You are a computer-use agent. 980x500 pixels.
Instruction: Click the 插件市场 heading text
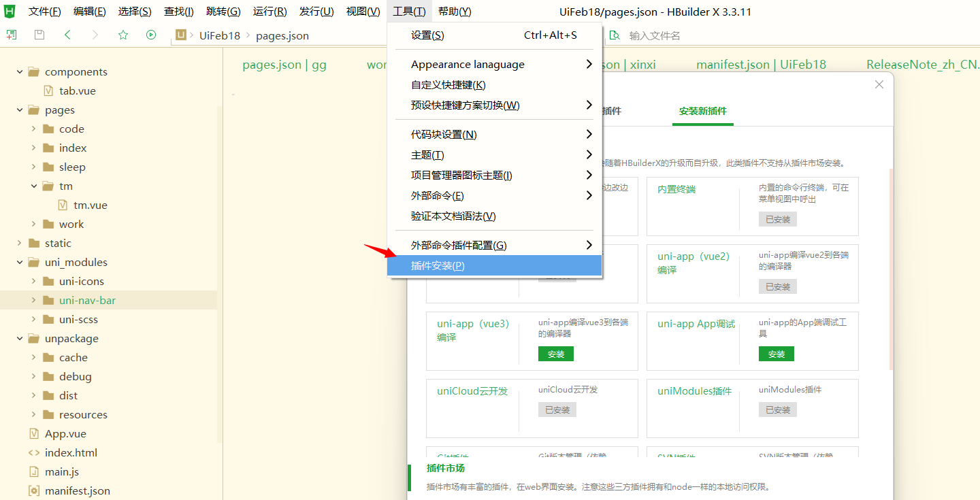pyautogui.click(x=445, y=468)
